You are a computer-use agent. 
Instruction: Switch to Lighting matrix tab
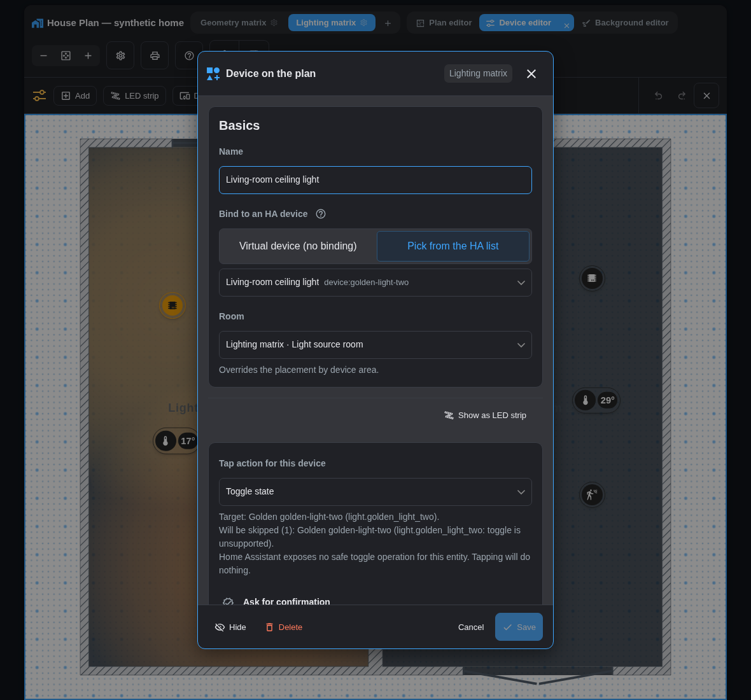coord(326,22)
